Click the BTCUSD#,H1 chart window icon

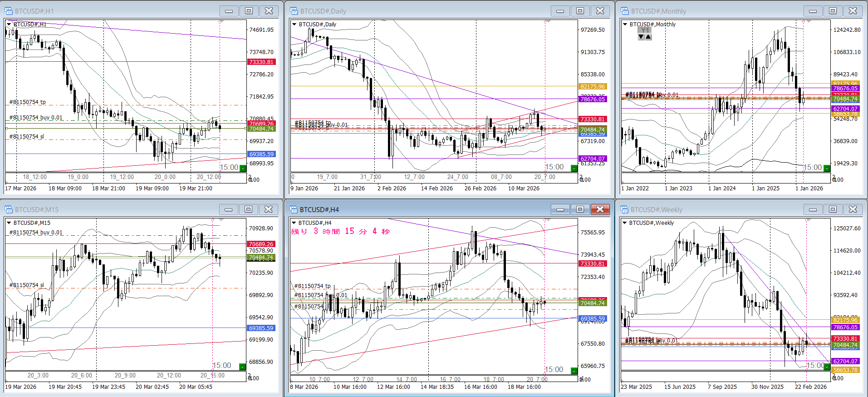pos(9,11)
